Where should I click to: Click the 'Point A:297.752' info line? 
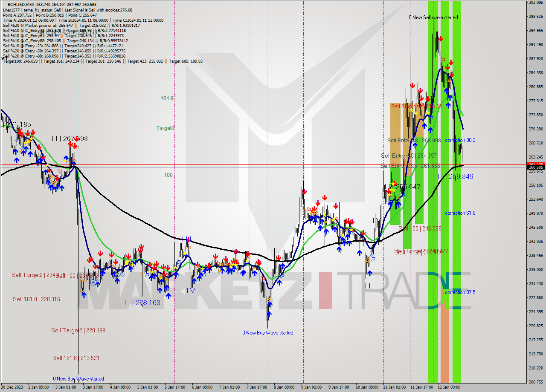pos(49,15)
